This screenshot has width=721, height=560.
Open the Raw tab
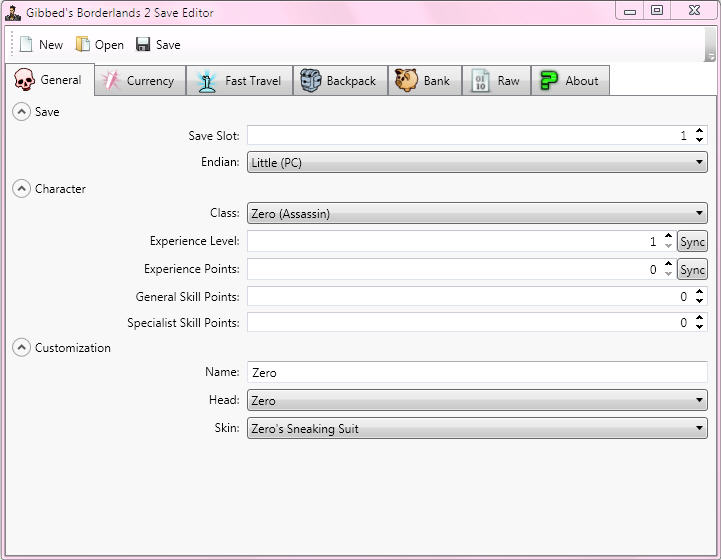(x=497, y=80)
